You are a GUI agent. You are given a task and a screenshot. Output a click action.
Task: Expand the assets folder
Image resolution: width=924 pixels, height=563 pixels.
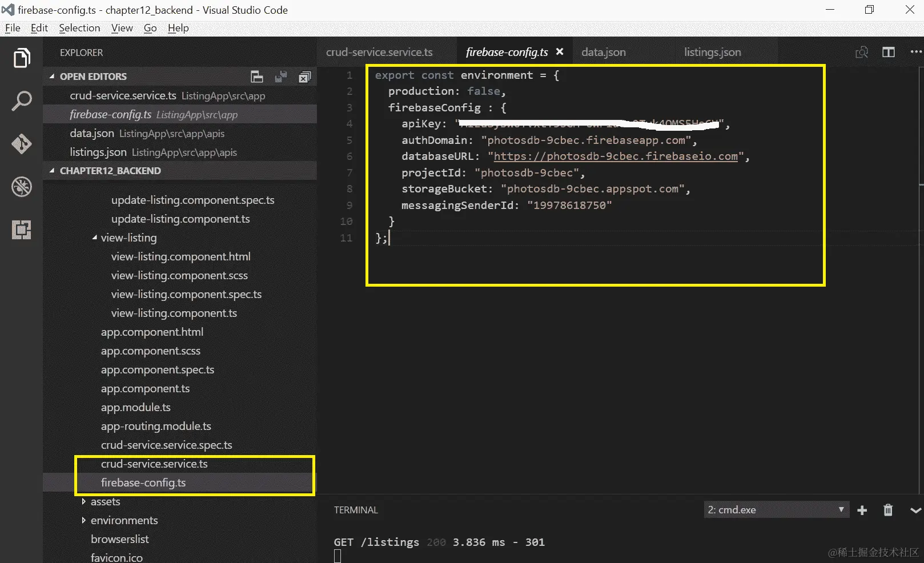click(105, 501)
